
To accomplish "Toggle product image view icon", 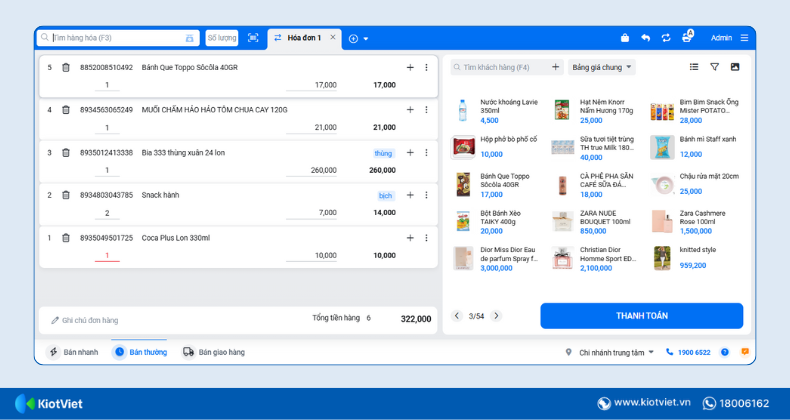I will tap(735, 67).
